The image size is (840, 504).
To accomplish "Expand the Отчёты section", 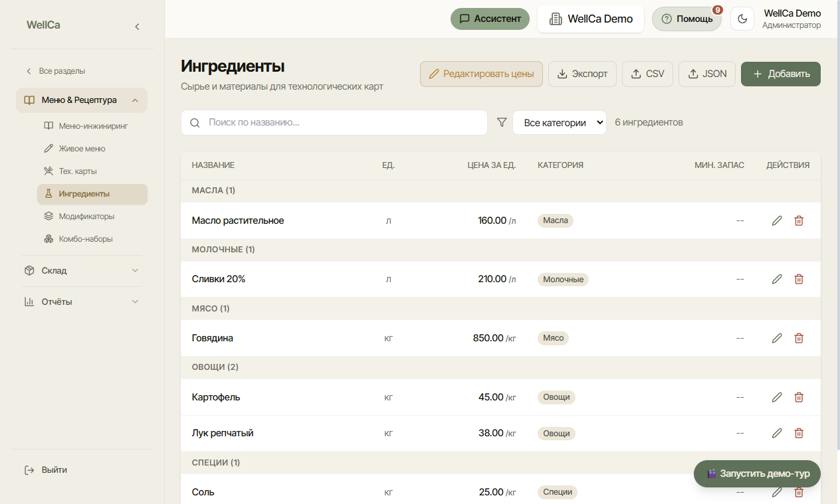I will pos(82,301).
